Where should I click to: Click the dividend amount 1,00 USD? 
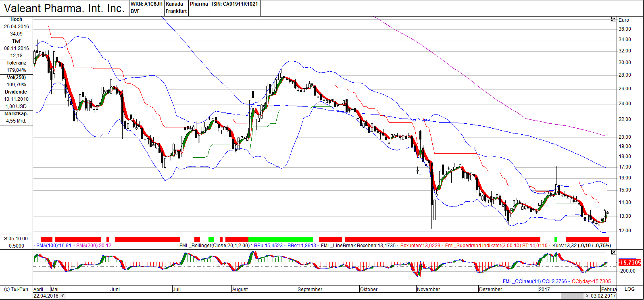(x=16, y=106)
